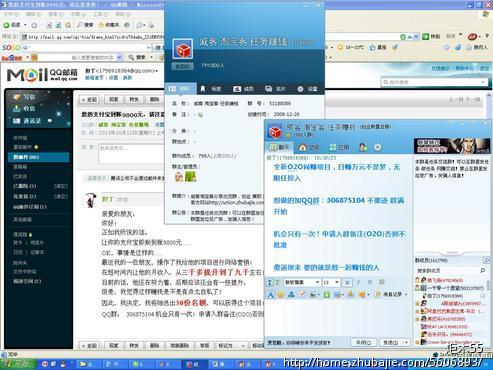Click the quick reply text box in mail
The image size is (493, 370).
[x=131, y=154]
